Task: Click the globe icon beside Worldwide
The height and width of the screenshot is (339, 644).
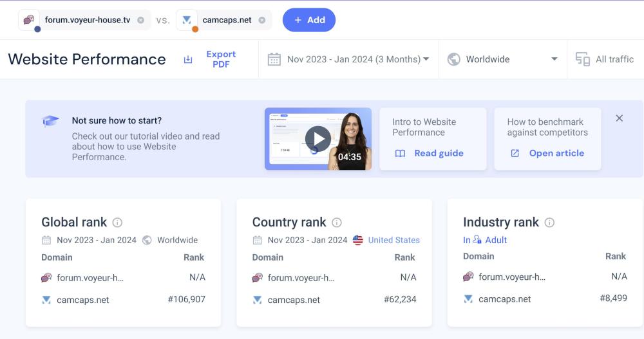Action: [454, 59]
